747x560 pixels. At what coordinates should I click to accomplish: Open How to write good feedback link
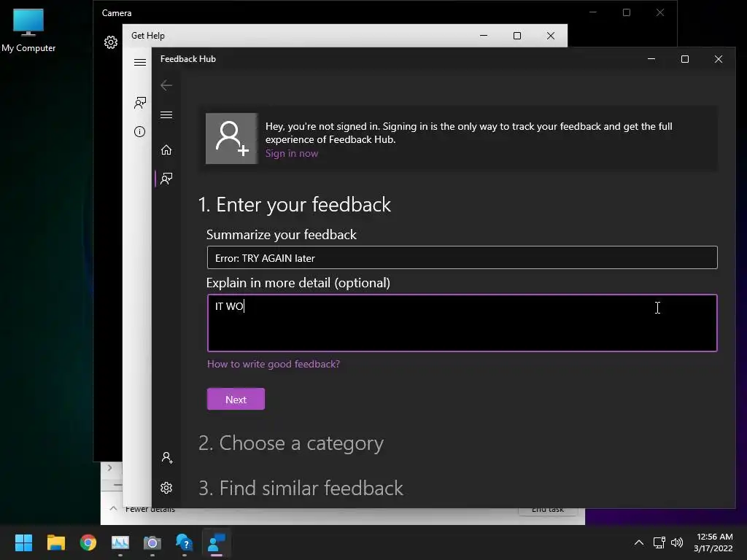274,364
